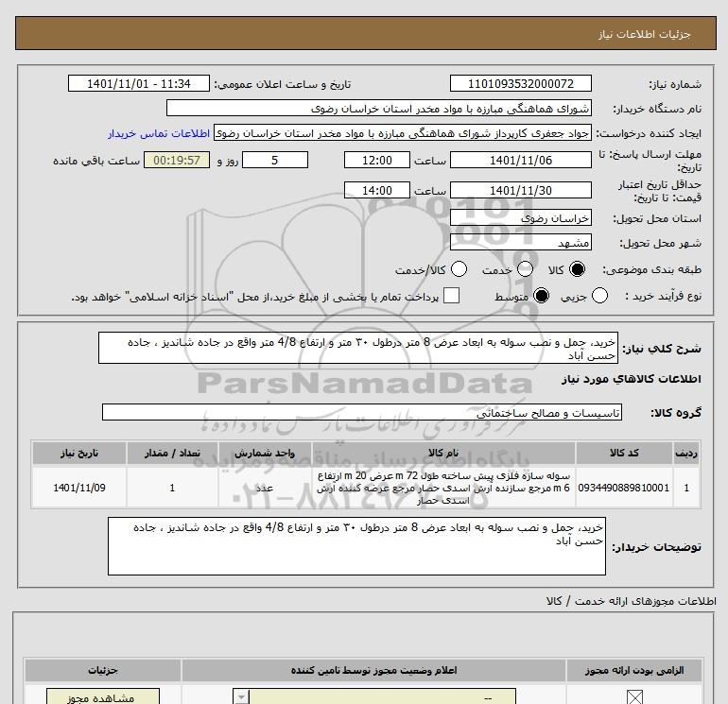Click the اطلاعات کالاهای مورد نیاز heading

click(632, 379)
